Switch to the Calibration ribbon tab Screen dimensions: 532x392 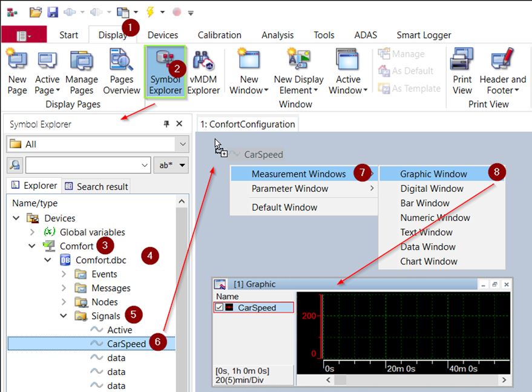pos(219,35)
